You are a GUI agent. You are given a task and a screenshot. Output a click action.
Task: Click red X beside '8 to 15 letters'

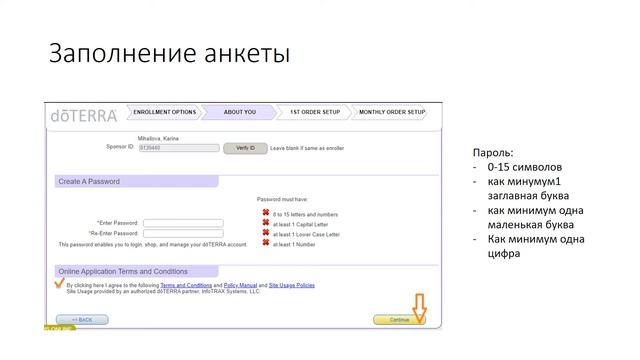click(266, 212)
